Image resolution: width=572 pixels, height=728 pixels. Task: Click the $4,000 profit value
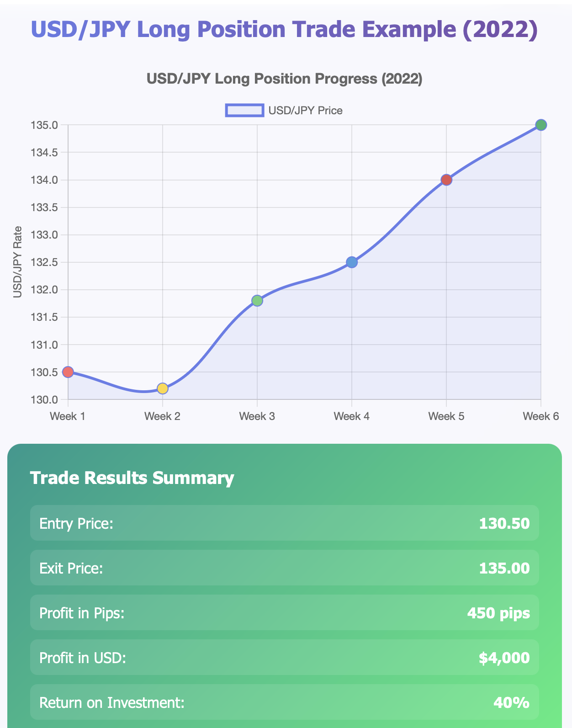(504, 658)
